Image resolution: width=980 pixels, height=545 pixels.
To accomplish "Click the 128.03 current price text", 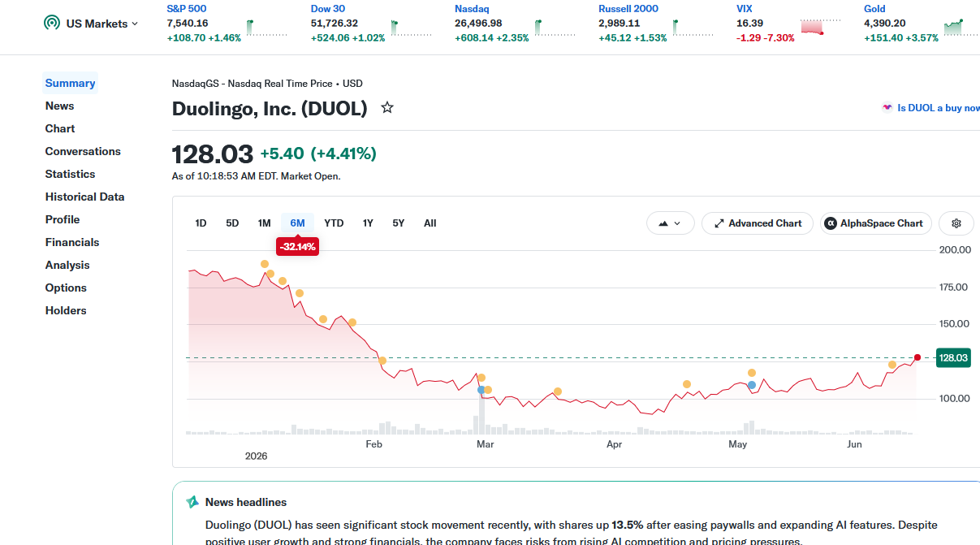I will pos(213,154).
